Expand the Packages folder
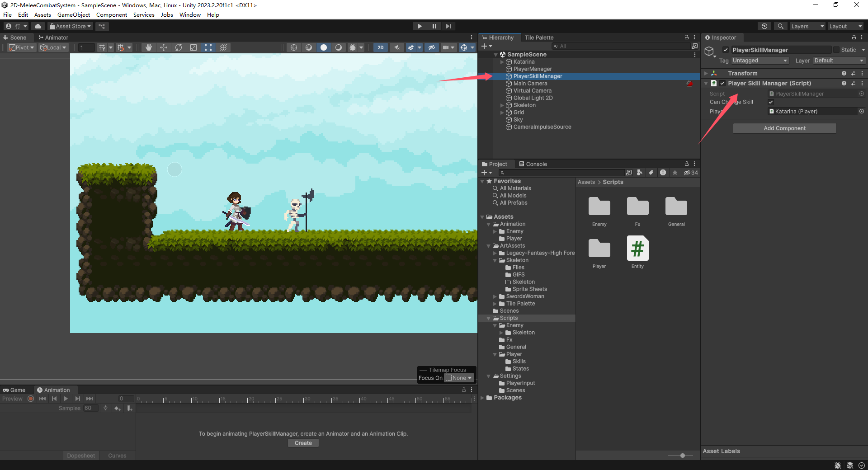Screen dimensions: 868x470 coord(482,398)
